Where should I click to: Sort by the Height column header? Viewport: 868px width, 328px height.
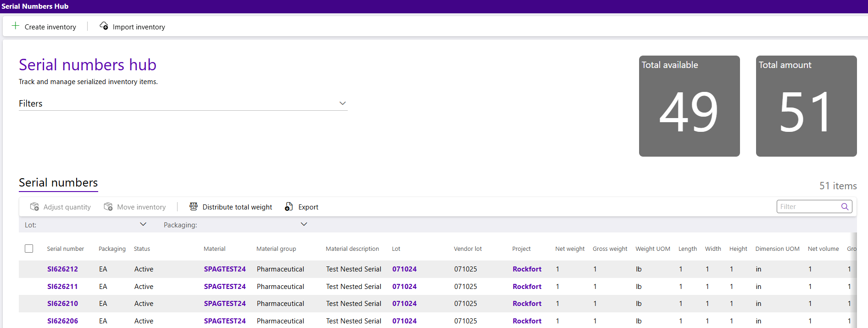click(x=738, y=249)
